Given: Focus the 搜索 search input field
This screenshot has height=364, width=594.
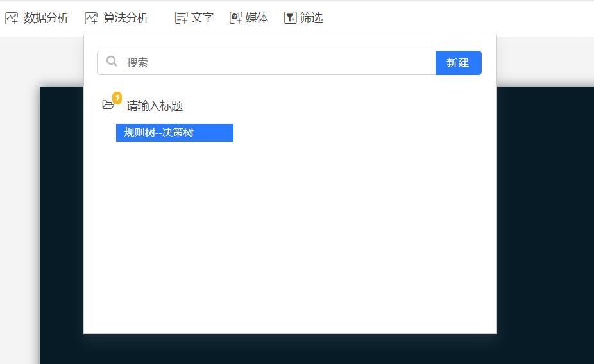Looking at the screenshot, I should (x=266, y=63).
